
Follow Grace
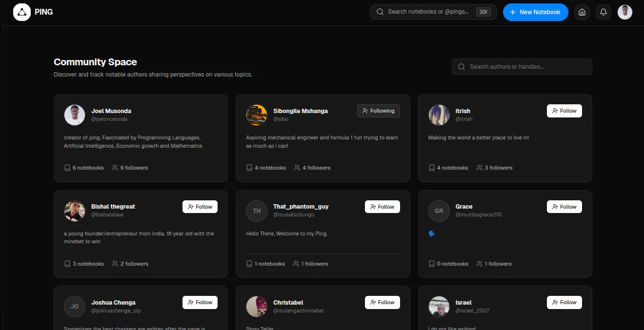[564, 207]
